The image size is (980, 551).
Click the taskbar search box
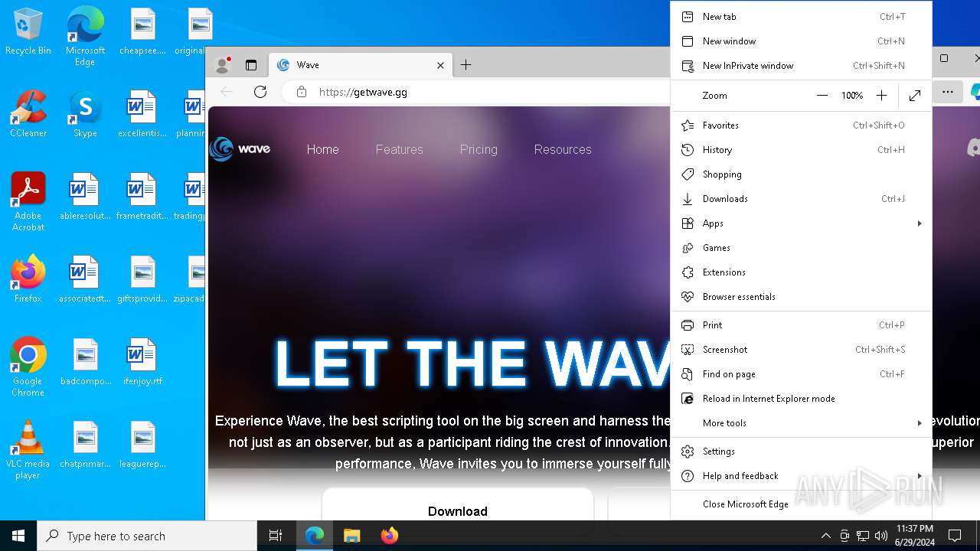(147, 536)
